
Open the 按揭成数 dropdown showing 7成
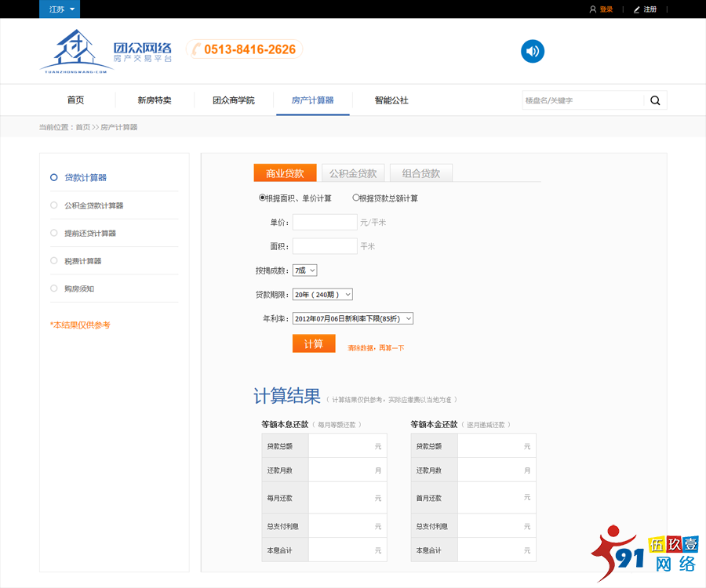[304, 270]
